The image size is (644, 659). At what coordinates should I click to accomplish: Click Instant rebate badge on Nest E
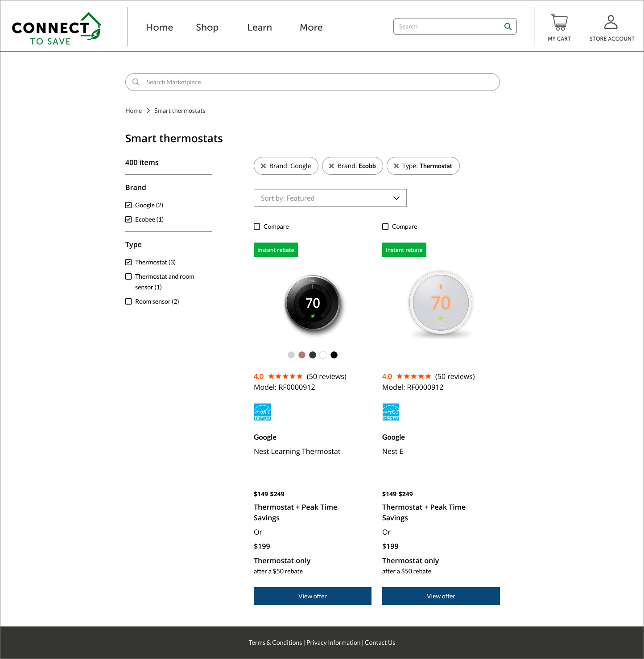pos(404,250)
